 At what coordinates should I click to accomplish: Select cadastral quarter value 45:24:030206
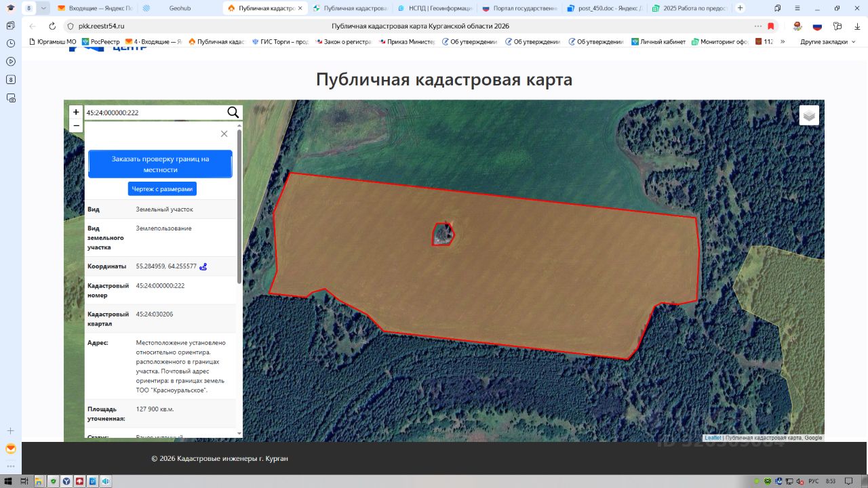coord(155,314)
